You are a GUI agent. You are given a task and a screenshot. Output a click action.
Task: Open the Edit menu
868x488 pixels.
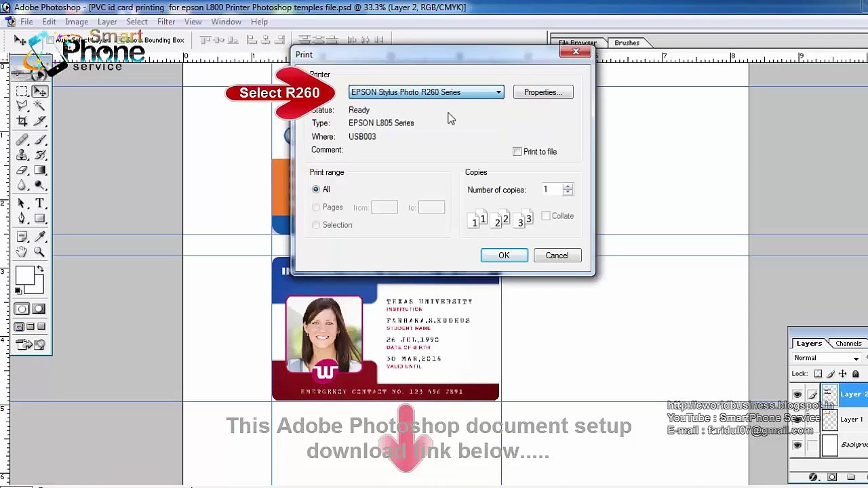(x=49, y=22)
